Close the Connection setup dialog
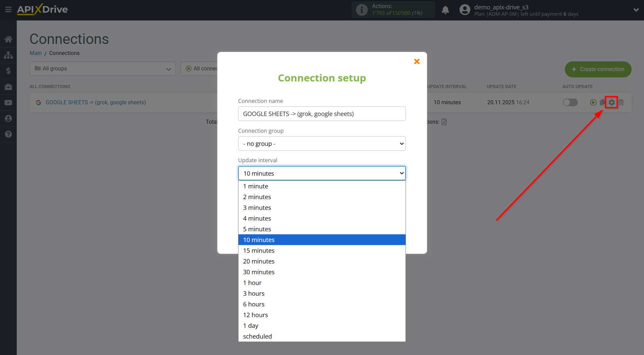644x355 pixels. coord(416,61)
